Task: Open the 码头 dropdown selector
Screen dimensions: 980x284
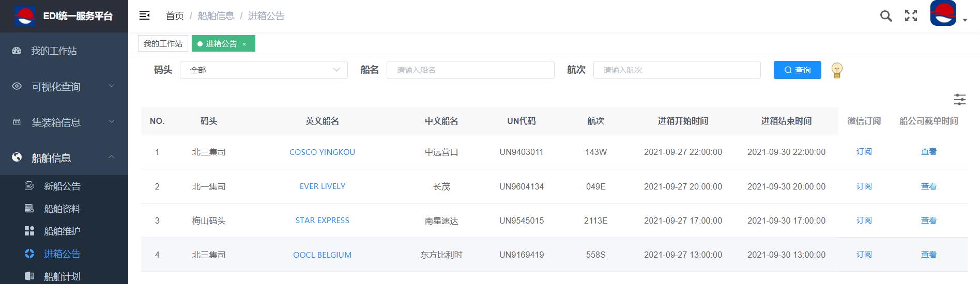Action: 264,70
